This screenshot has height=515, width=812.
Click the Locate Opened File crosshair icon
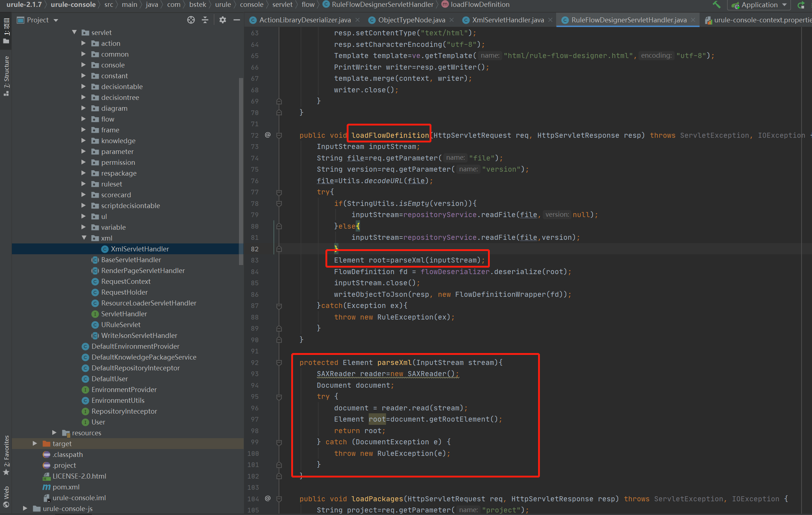click(191, 20)
